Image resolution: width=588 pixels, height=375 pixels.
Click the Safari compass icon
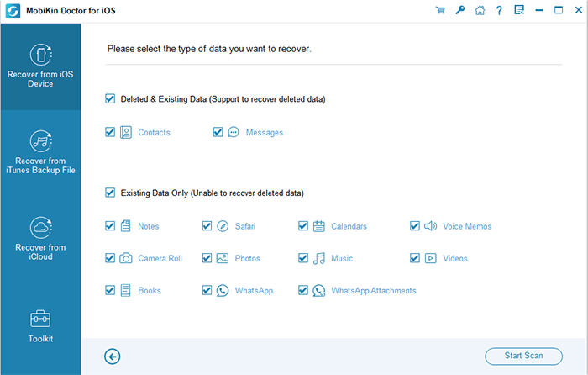point(223,226)
